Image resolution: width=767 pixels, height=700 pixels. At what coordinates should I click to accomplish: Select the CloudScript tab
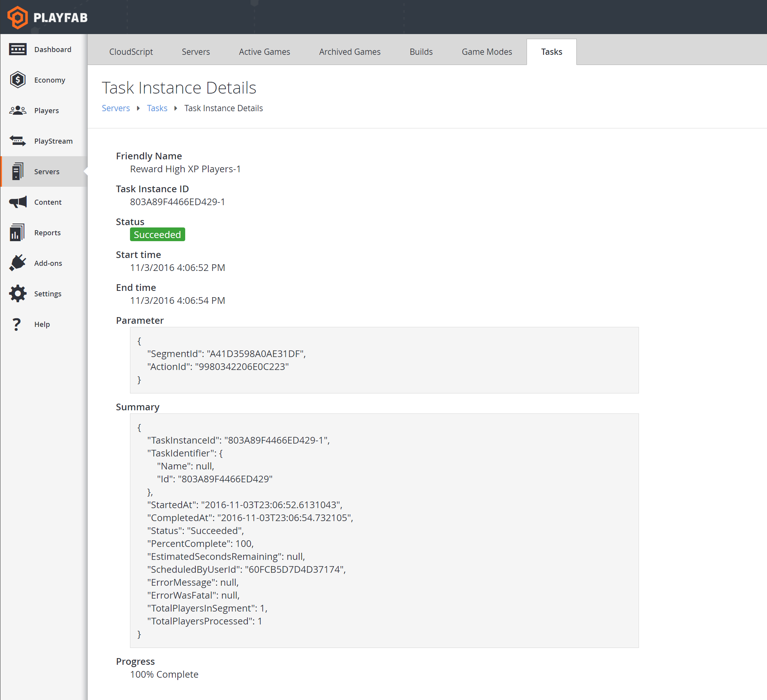[131, 51]
